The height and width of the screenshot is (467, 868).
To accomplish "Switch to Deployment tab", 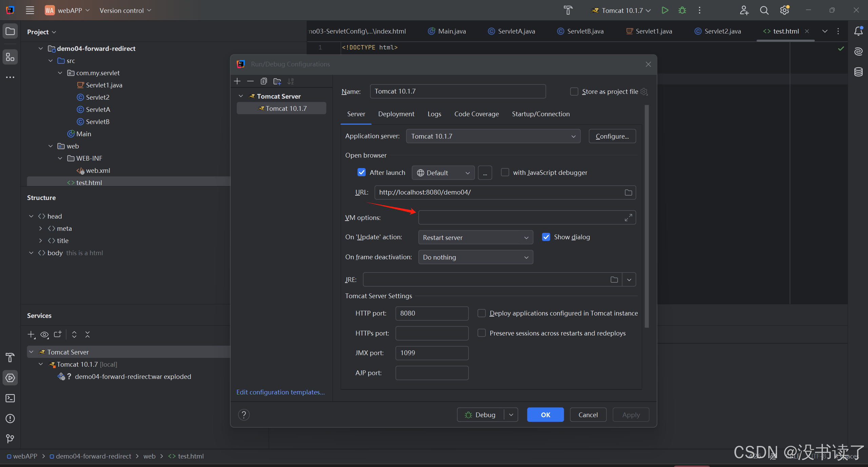I will coord(396,114).
